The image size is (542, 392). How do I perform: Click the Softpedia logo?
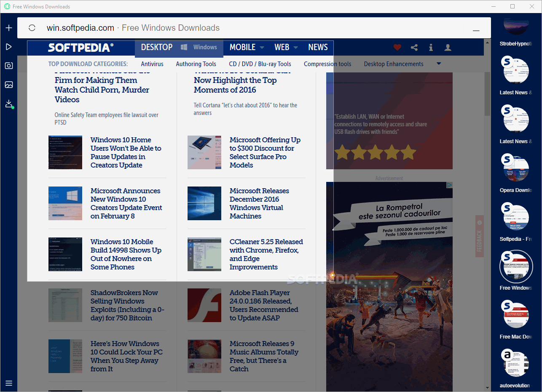coord(80,47)
